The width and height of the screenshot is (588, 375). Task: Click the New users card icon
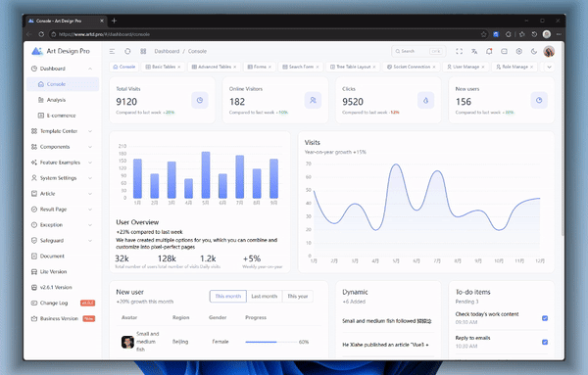coord(539,101)
